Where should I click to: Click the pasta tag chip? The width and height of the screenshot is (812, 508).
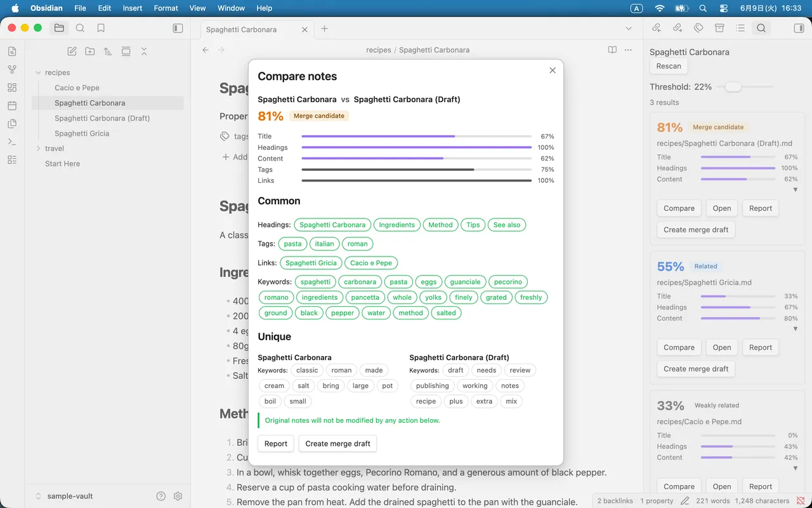292,244
